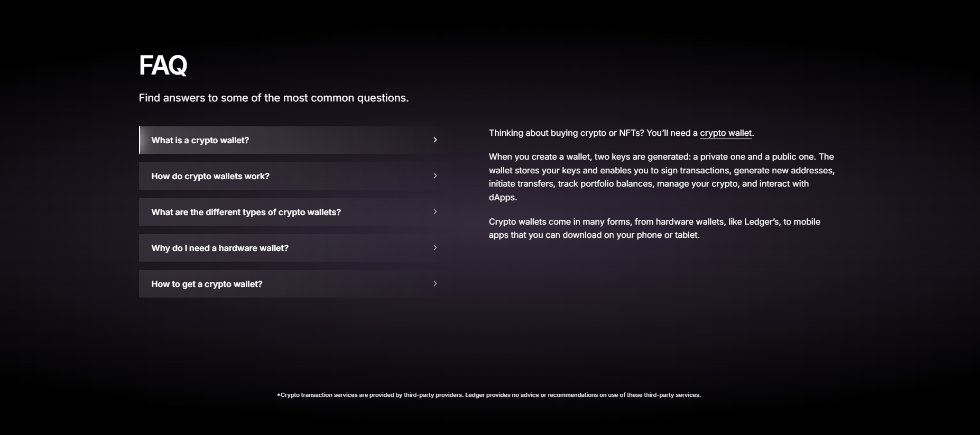Click the large FAQ heading
Image resolution: width=980 pixels, height=435 pixels.
163,66
